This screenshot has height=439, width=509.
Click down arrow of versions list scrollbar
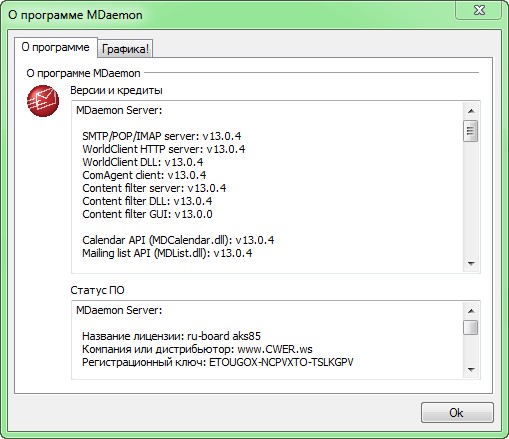471,264
